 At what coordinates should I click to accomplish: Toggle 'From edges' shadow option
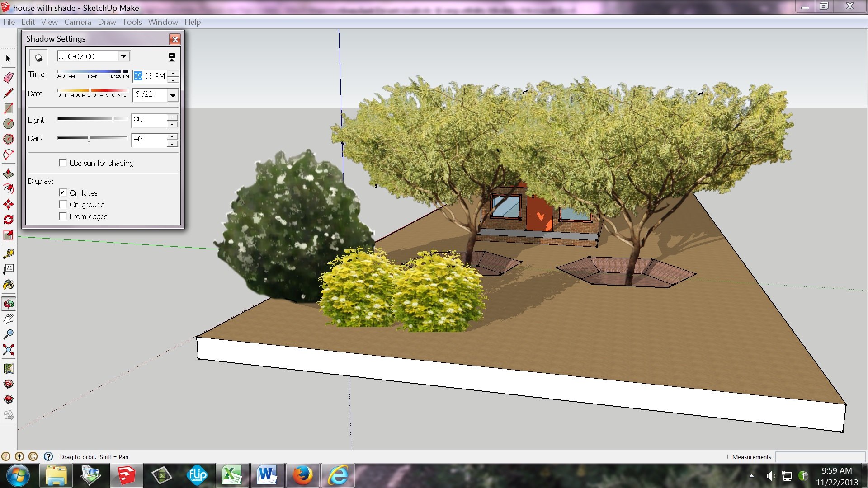click(x=62, y=216)
